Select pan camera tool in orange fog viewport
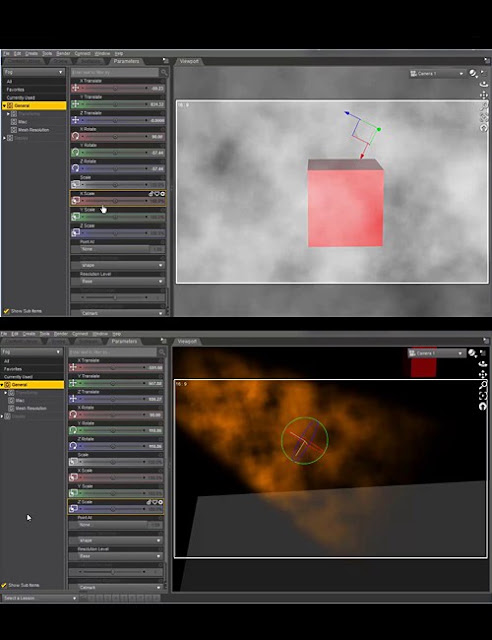 [483, 375]
